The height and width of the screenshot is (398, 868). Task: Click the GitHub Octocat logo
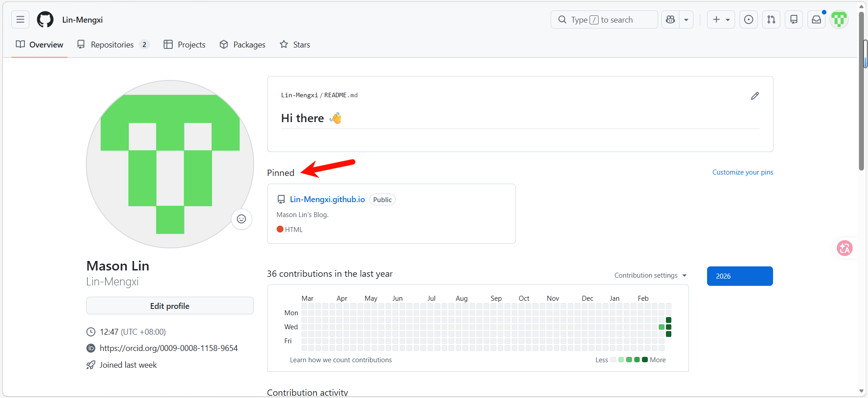pos(45,19)
